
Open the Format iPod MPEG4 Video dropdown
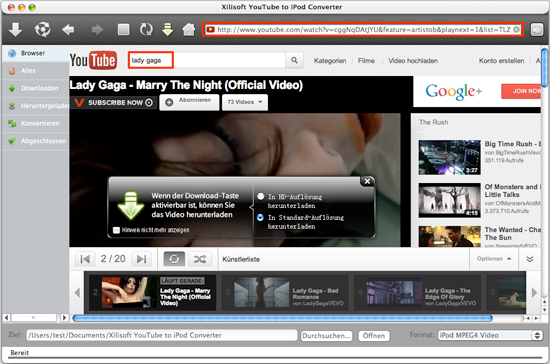pyautogui.click(x=490, y=336)
